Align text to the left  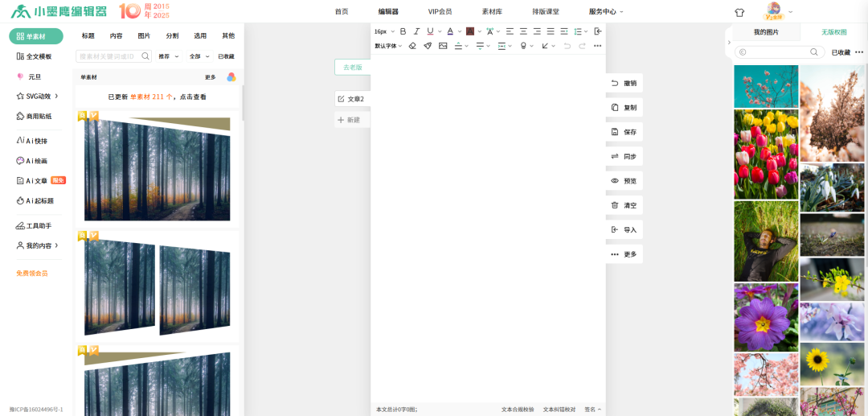point(510,31)
